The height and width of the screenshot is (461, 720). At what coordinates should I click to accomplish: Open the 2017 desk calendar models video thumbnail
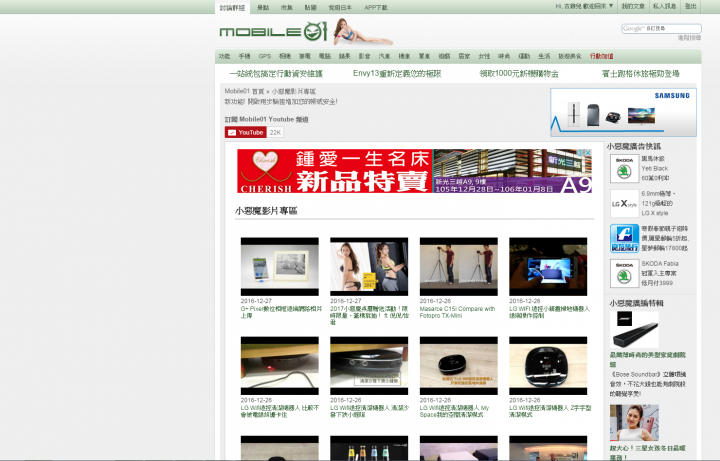tap(369, 266)
